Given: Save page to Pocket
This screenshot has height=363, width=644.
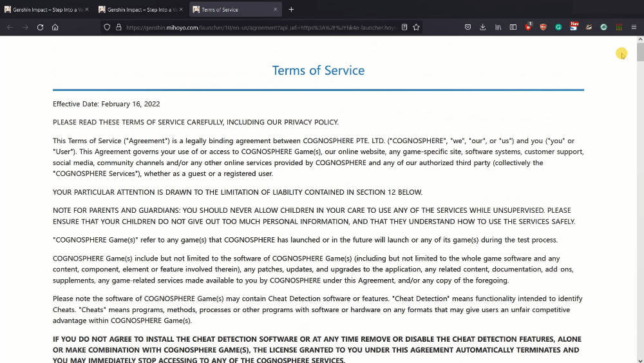Looking at the screenshot, I should 468,27.
